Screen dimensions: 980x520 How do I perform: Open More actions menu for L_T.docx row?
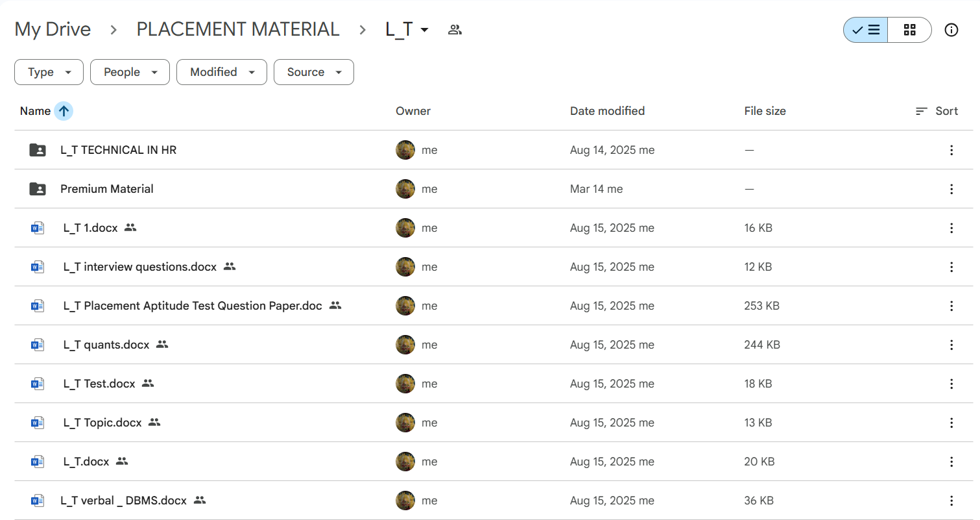tap(951, 462)
